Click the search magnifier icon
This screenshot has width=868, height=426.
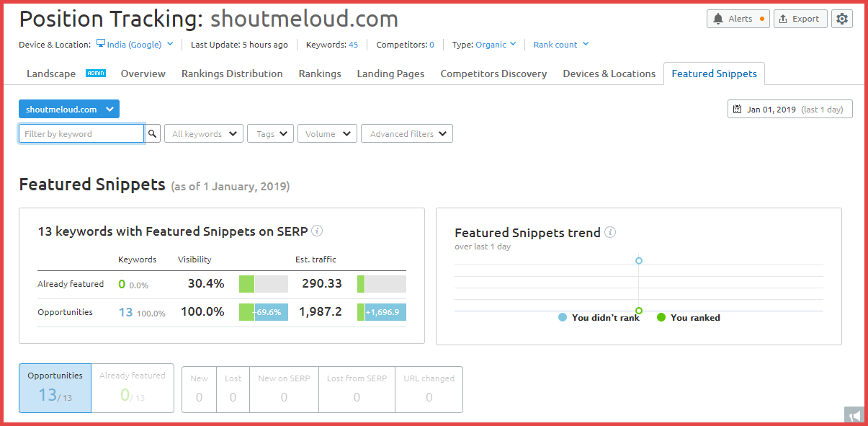[152, 133]
